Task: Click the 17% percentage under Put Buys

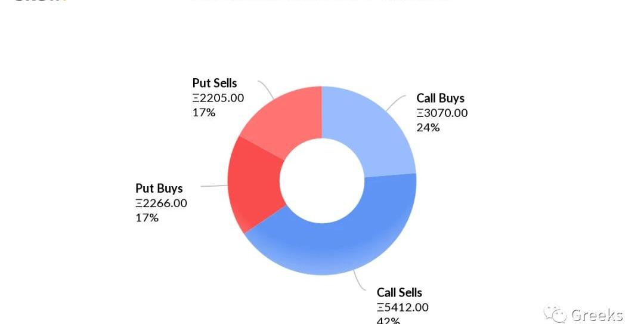Action: [x=147, y=218]
